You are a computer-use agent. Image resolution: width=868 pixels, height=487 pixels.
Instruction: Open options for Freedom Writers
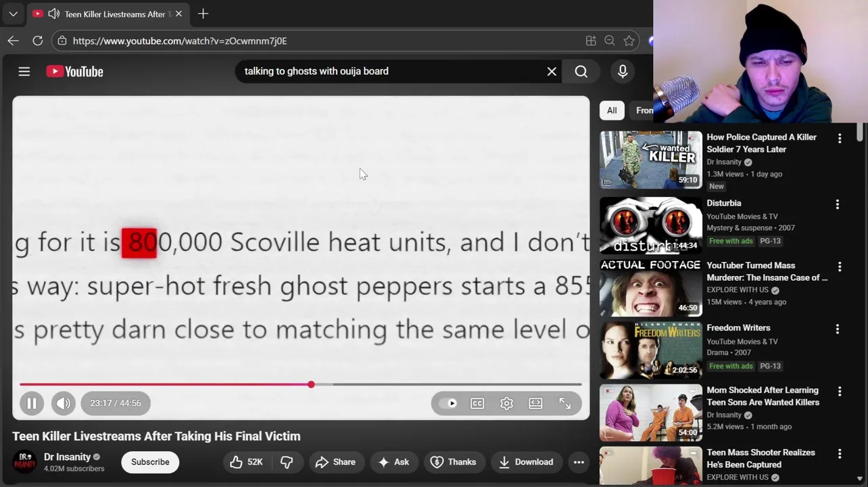tap(838, 329)
